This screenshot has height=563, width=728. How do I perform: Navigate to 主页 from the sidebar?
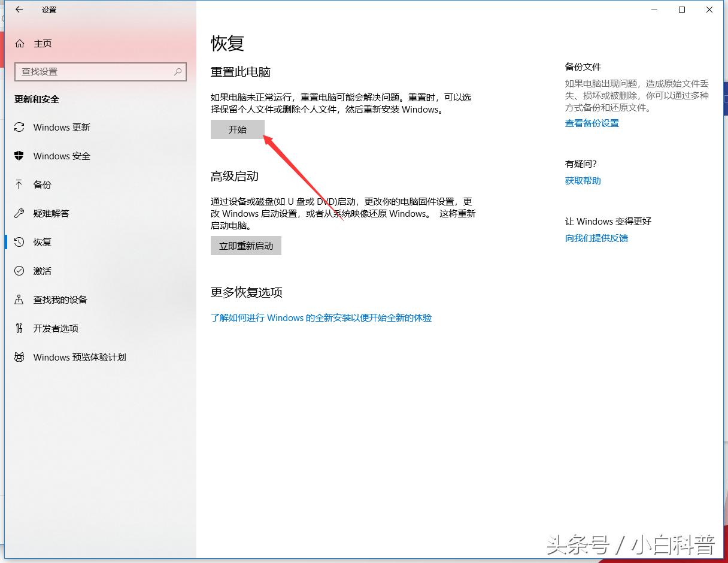[x=43, y=43]
